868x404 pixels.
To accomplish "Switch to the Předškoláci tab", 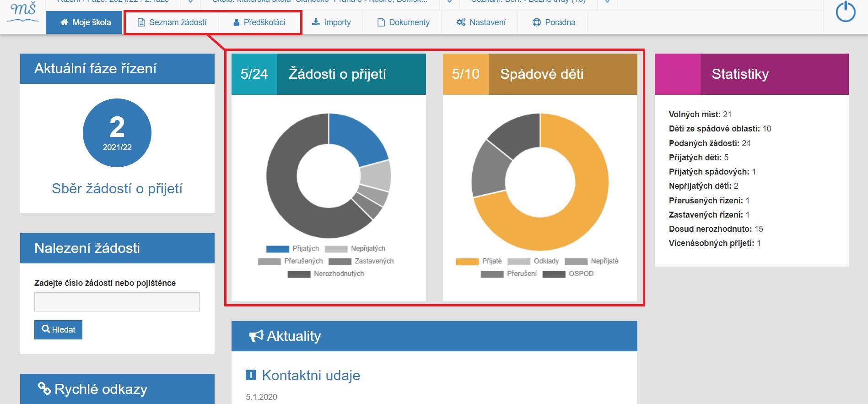I will click(259, 22).
